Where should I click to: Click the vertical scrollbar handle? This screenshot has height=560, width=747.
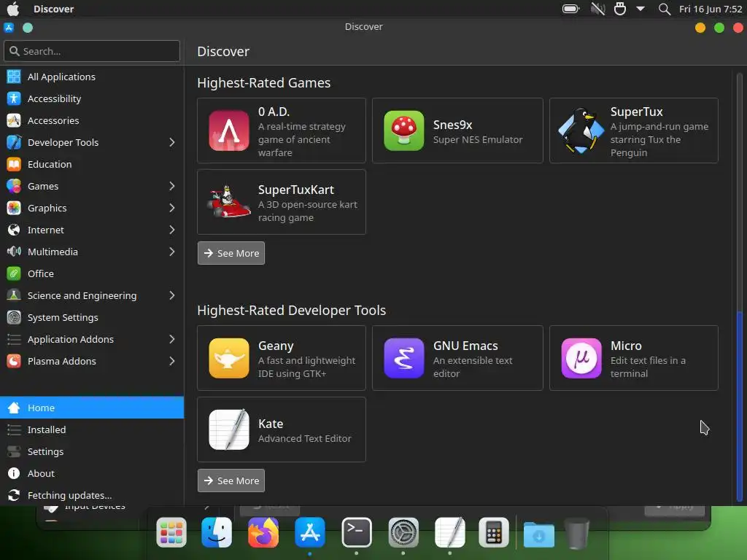(x=740, y=405)
